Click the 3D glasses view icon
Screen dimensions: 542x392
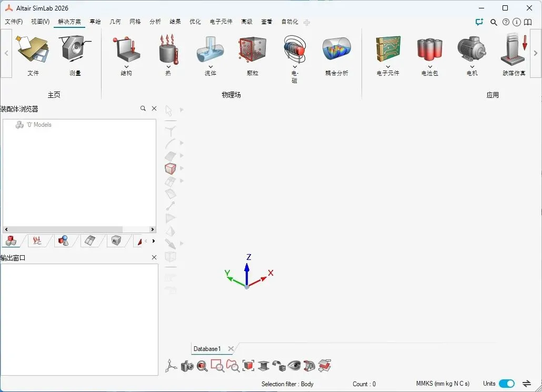click(309, 366)
